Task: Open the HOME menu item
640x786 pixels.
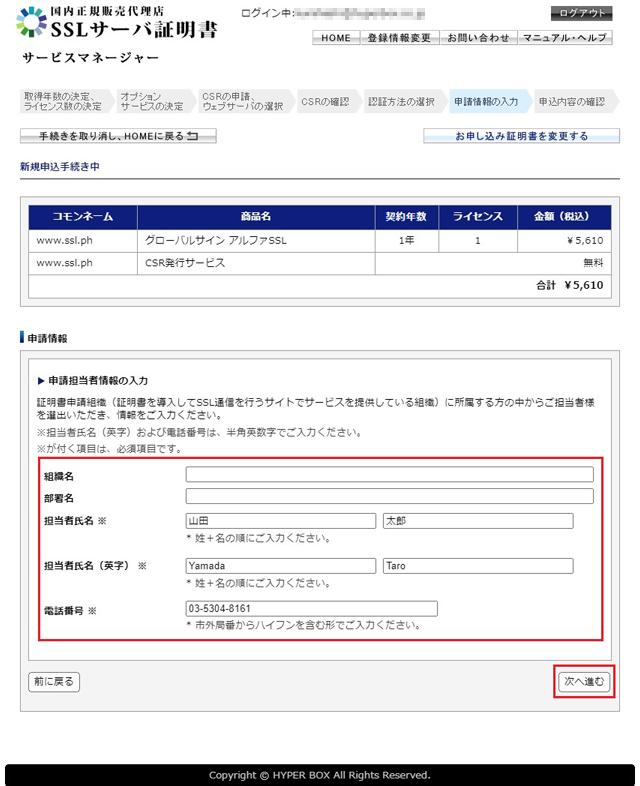Action: [336, 38]
